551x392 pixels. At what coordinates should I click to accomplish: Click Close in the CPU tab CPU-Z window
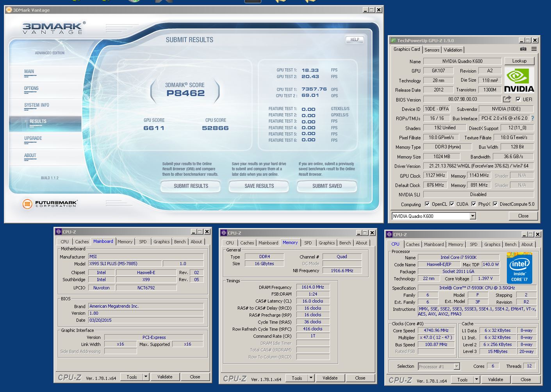pos(526,380)
